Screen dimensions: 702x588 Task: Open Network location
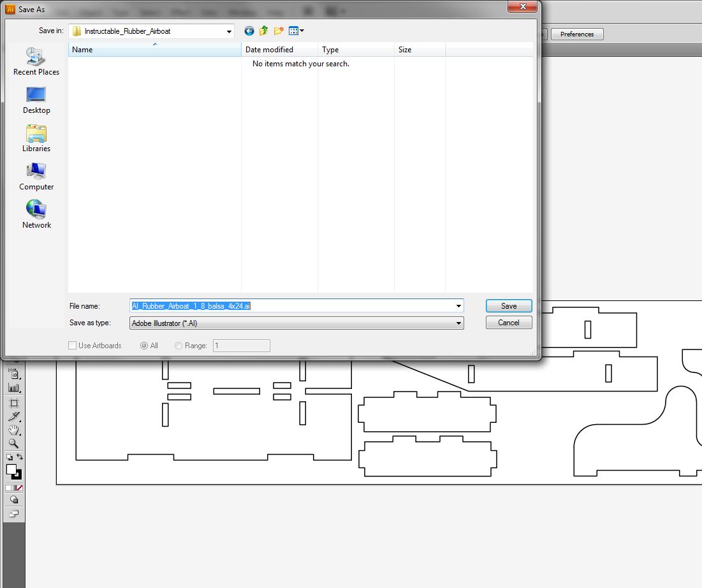click(x=36, y=215)
